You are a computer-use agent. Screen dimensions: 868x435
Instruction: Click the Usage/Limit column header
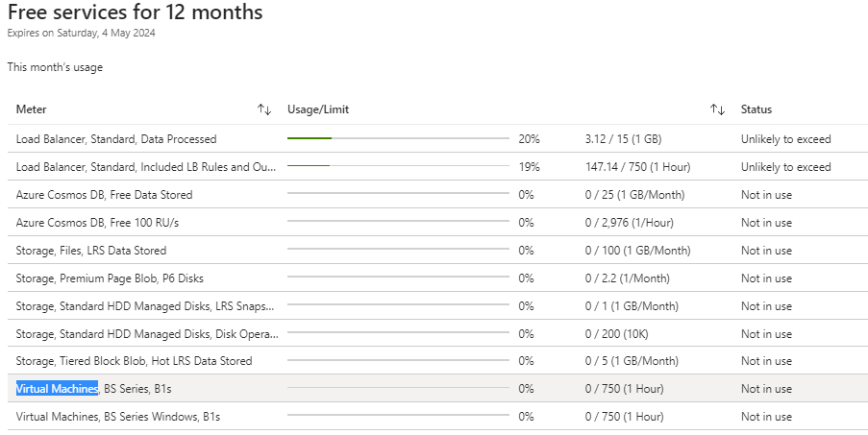click(318, 109)
